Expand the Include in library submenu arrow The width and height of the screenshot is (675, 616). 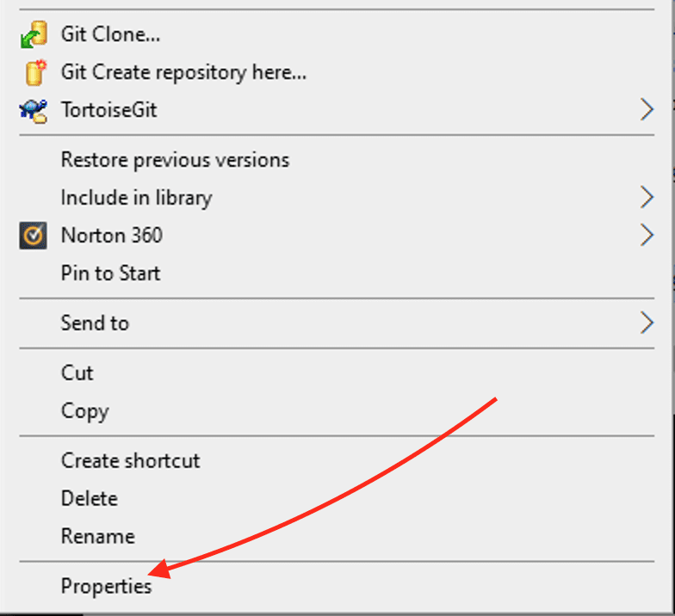coord(647,198)
